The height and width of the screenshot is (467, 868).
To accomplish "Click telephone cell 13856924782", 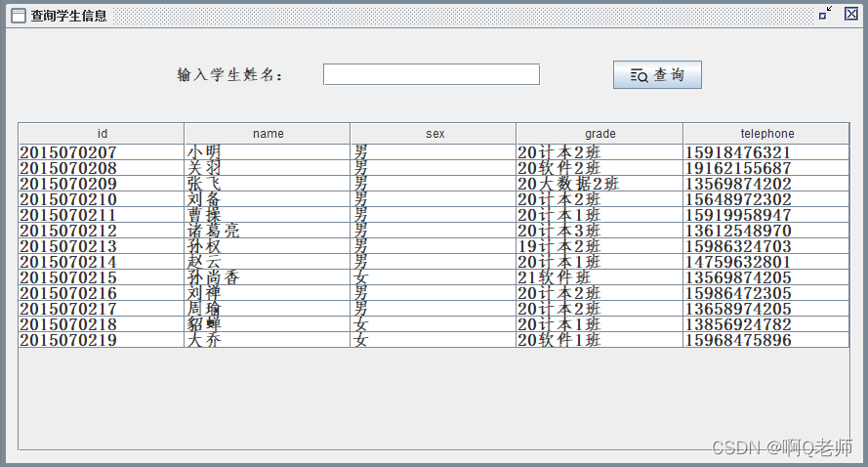I will pos(766,324).
